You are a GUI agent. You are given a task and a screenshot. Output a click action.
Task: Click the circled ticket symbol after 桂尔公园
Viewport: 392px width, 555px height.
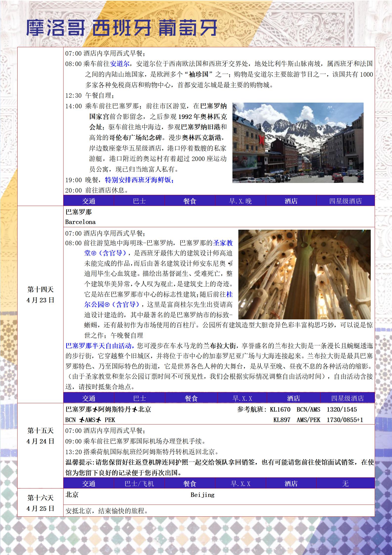pyautogui.click(x=107, y=305)
